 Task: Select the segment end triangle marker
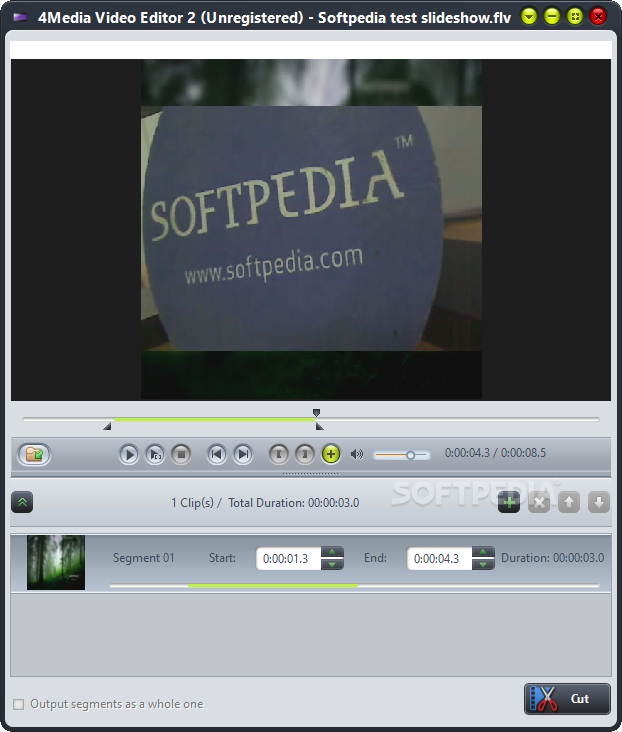click(319, 426)
